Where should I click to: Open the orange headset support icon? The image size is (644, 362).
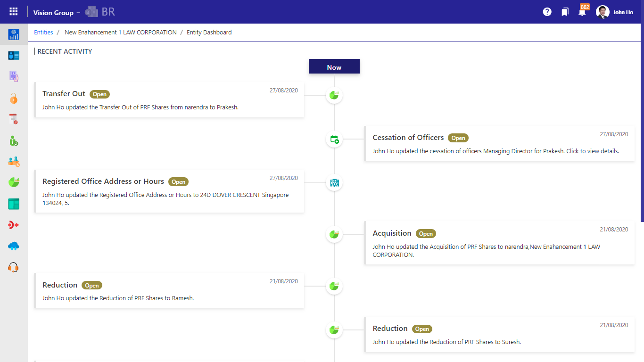pyautogui.click(x=14, y=267)
